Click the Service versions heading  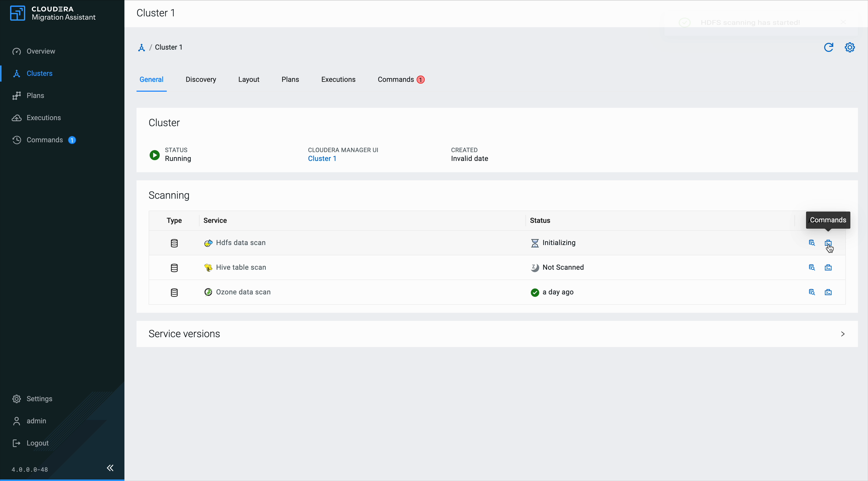[x=184, y=334]
